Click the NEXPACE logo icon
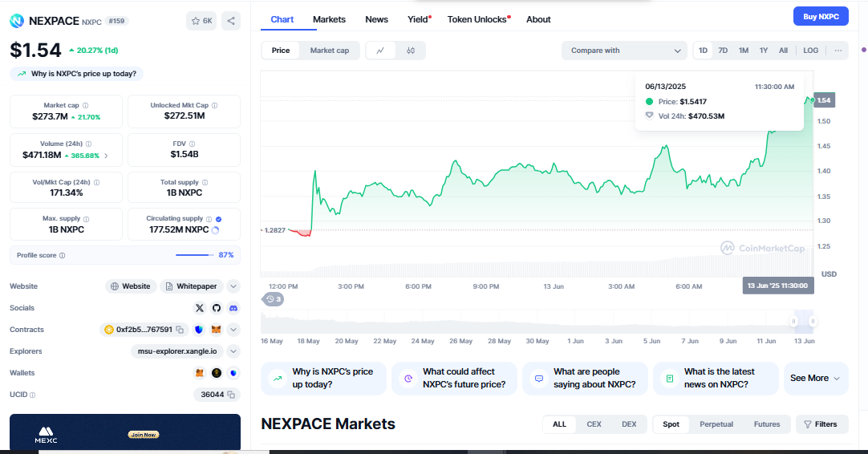This screenshot has width=868, height=454. point(17,21)
